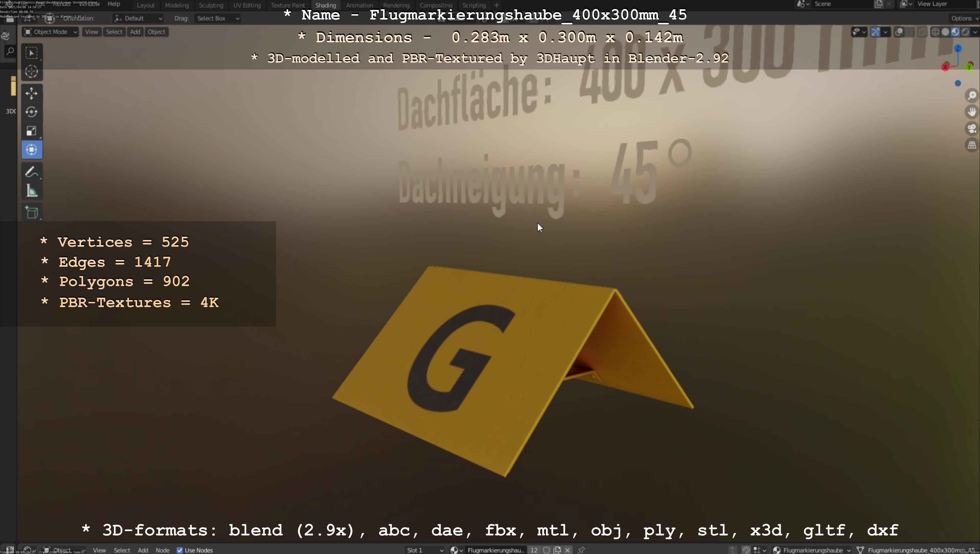Open the Add menu in viewport header

coord(135,32)
